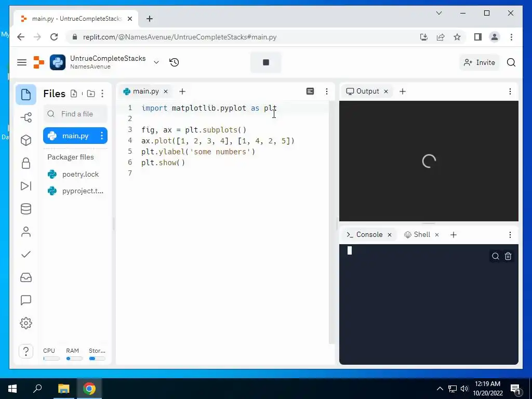This screenshot has width=532, height=399.
Task: Open the Packages cube icon
Action: [26, 140]
